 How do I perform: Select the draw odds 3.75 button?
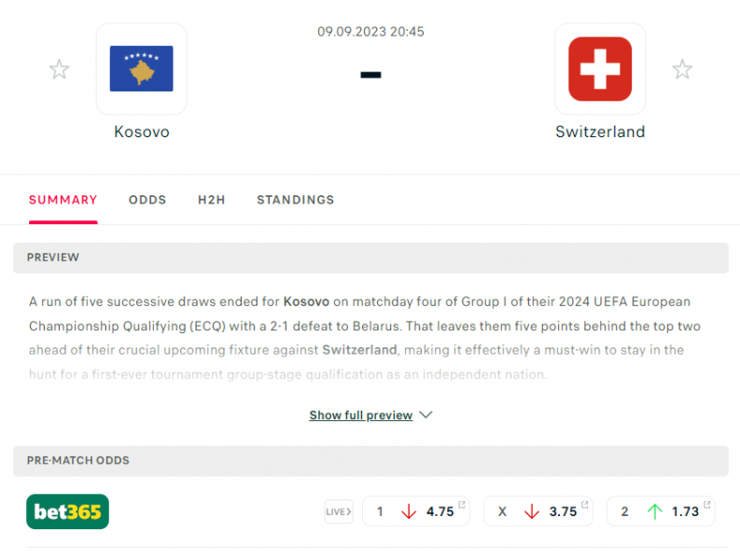pos(538,511)
